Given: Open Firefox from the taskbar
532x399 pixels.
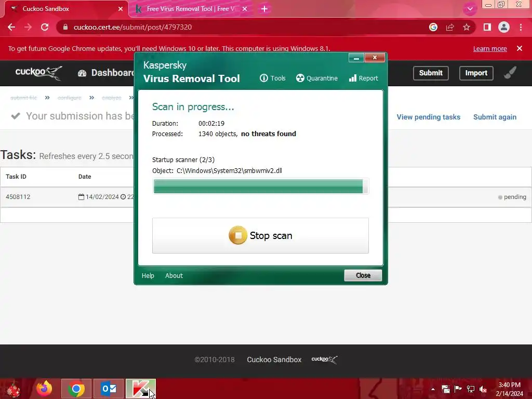Looking at the screenshot, I should click(x=44, y=389).
